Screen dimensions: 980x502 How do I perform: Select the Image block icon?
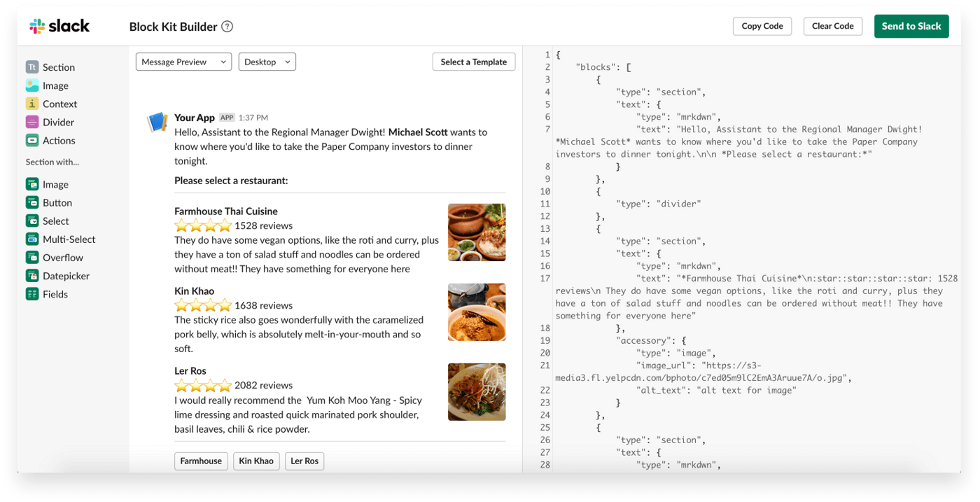(x=32, y=85)
